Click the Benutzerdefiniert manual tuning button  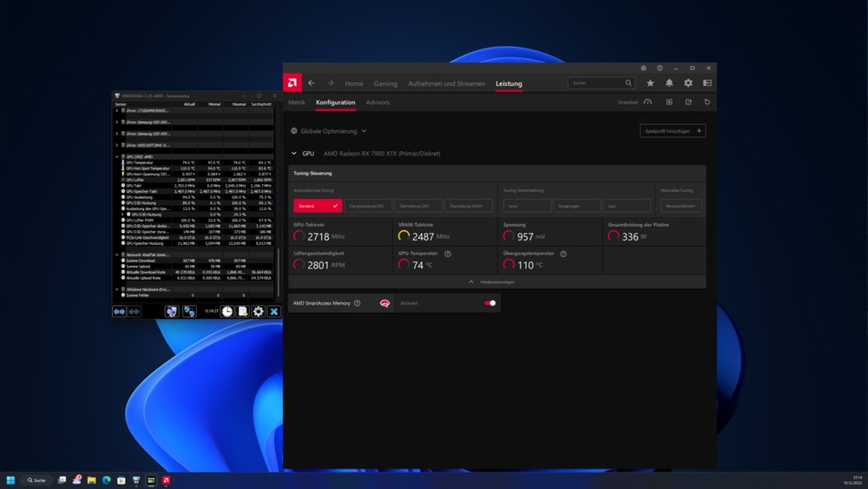[681, 206]
